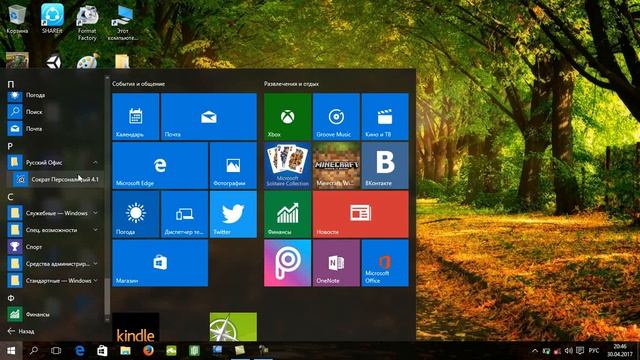The width and height of the screenshot is (640, 360).
Task: Click the app list scrollbar
Action: [107, 296]
